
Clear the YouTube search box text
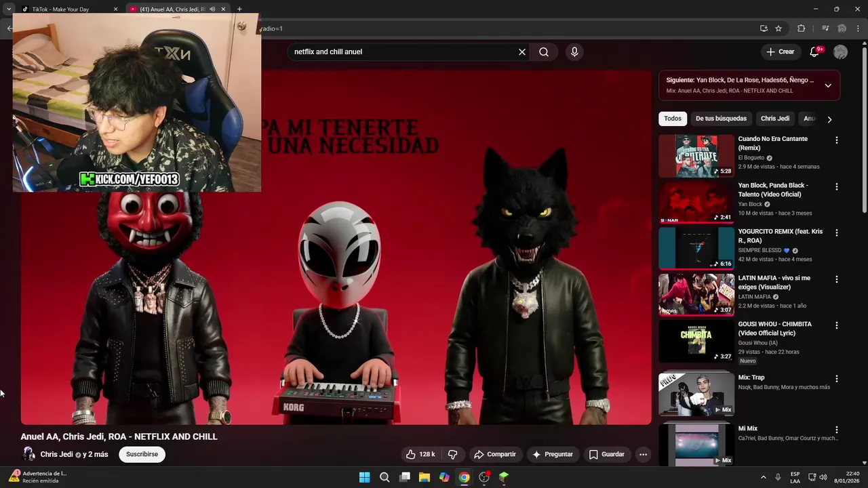point(522,52)
